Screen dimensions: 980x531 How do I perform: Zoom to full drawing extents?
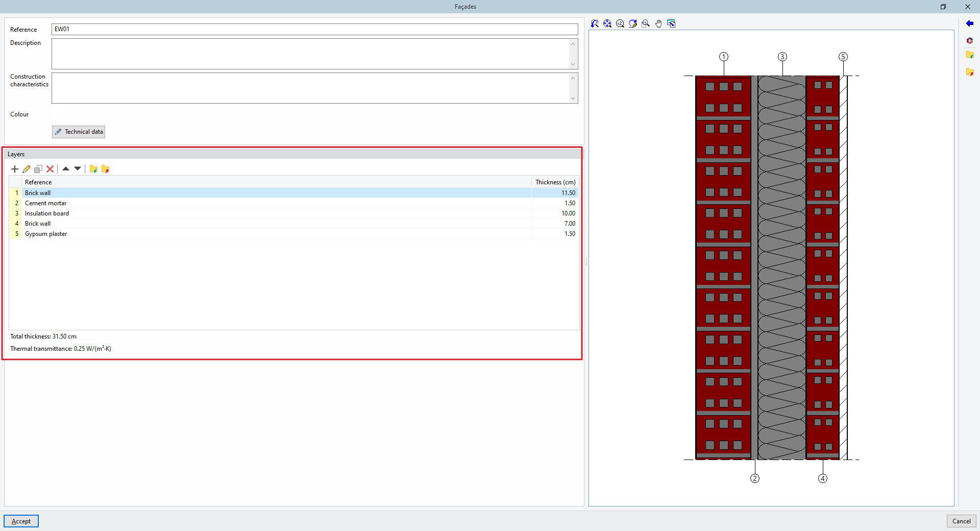[x=607, y=23]
